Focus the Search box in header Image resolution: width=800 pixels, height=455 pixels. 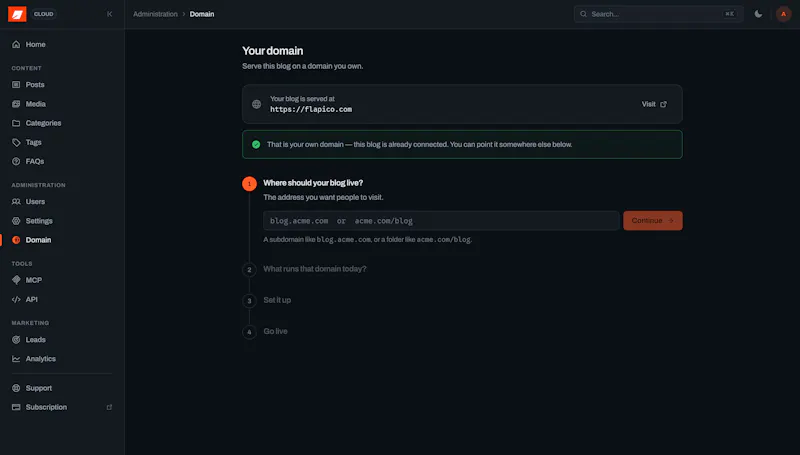pos(658,14)
